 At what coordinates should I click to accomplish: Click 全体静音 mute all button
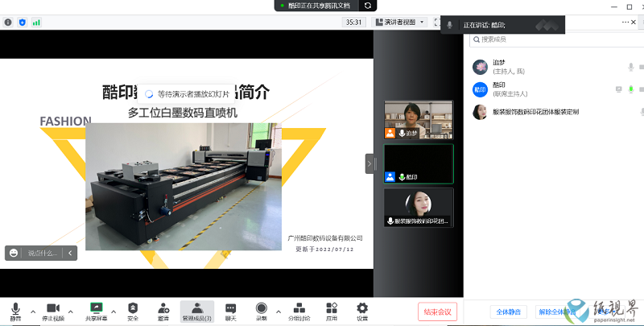click(x=509, y=312)
